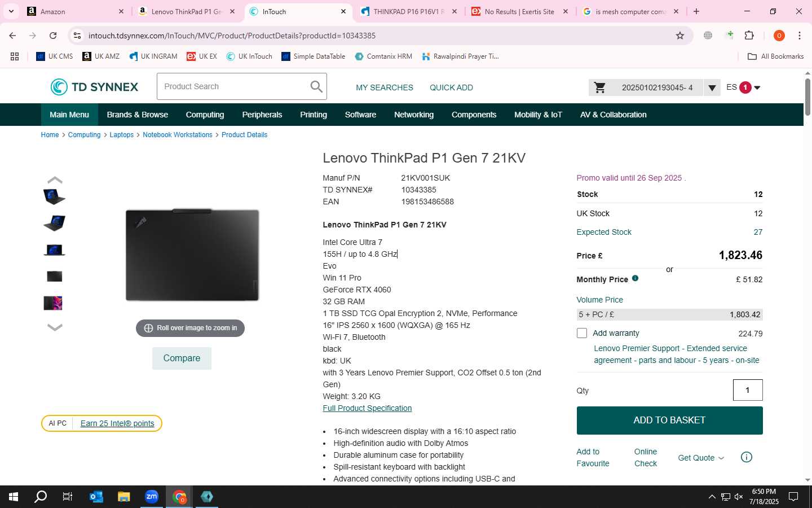Click the Compare button
This screenshot has height=508, width=812.
coord(182,358)
